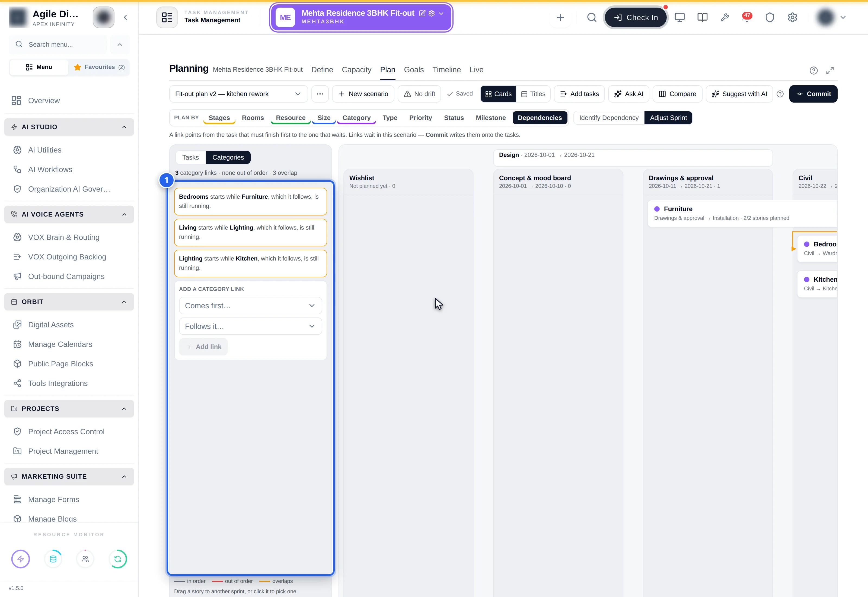Switch view to Cards
868x597 pixels.
tap(498, 94)
